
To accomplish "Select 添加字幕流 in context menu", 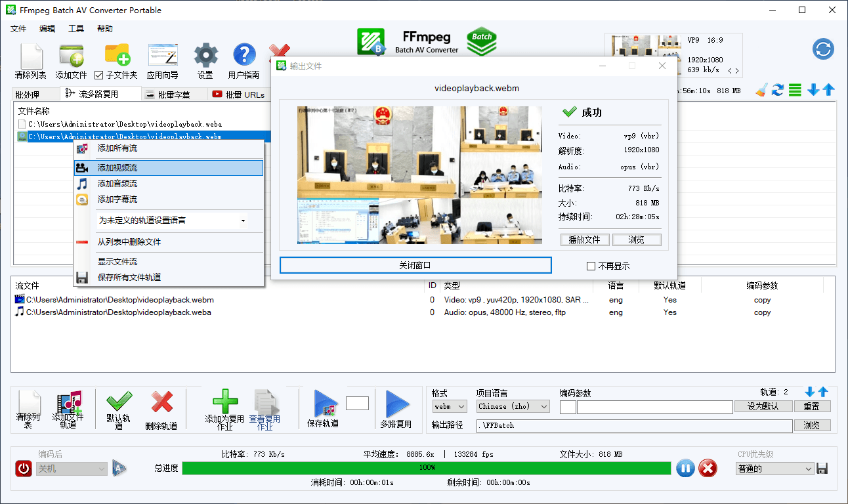I will [x=169, y=199].
